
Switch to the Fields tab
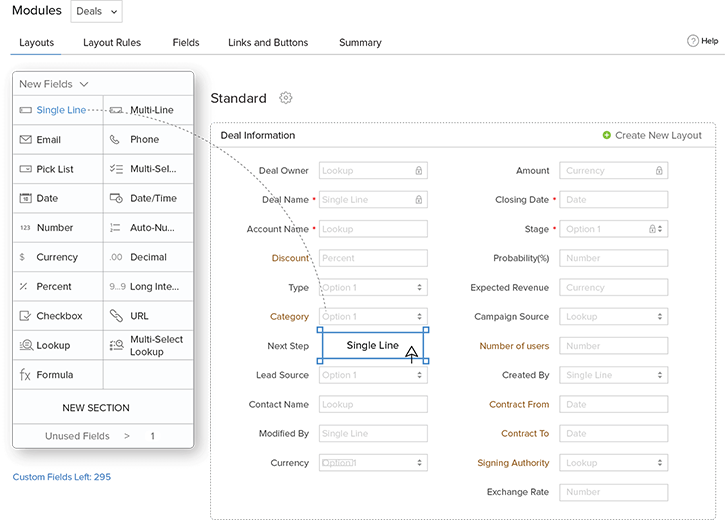point(186,43)
